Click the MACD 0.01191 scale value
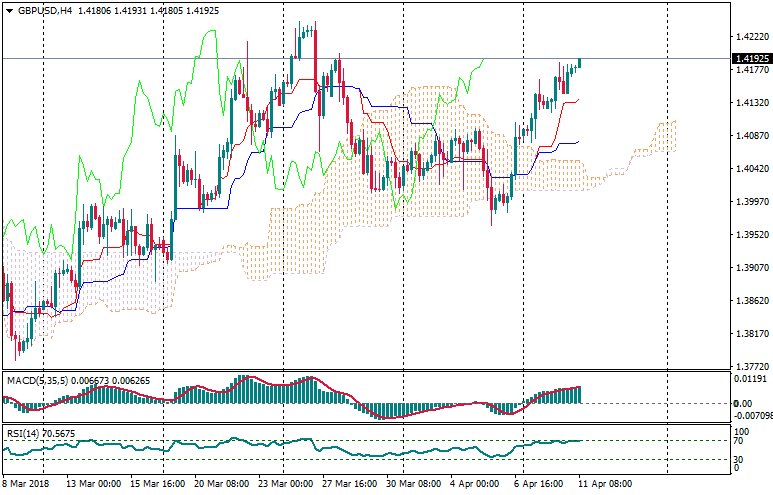Viewport: 773px width, 495px height. click(750, 380)
